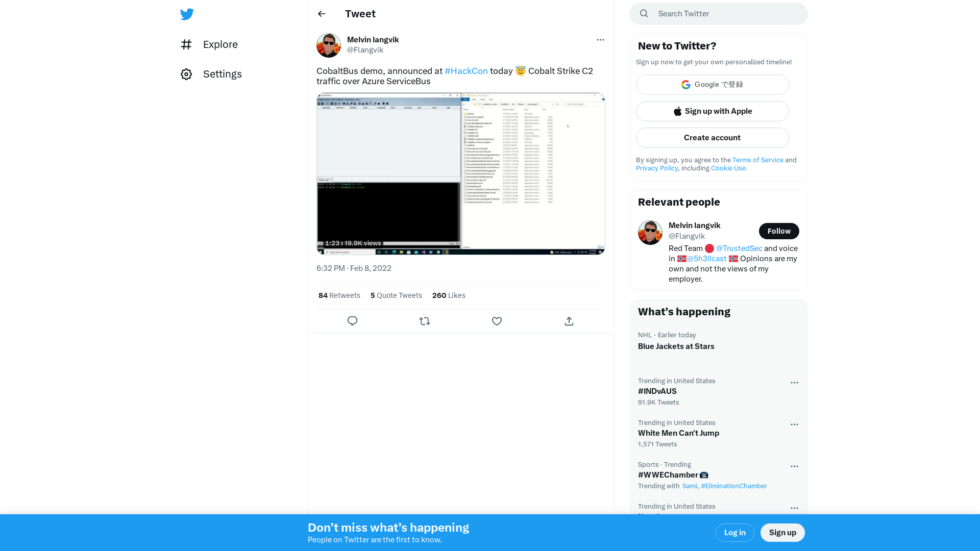Click the share tweet icon

coord(569,321)
